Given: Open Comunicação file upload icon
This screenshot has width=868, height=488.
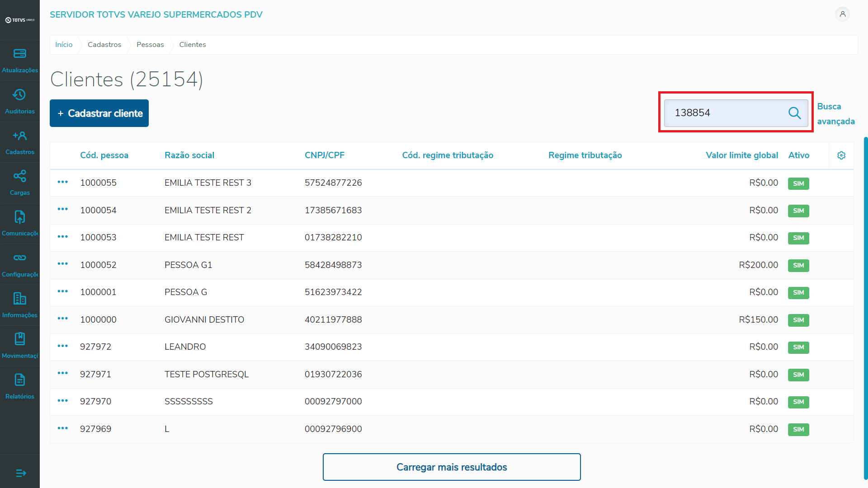Looking at the screenshot, I should (19, 217).
